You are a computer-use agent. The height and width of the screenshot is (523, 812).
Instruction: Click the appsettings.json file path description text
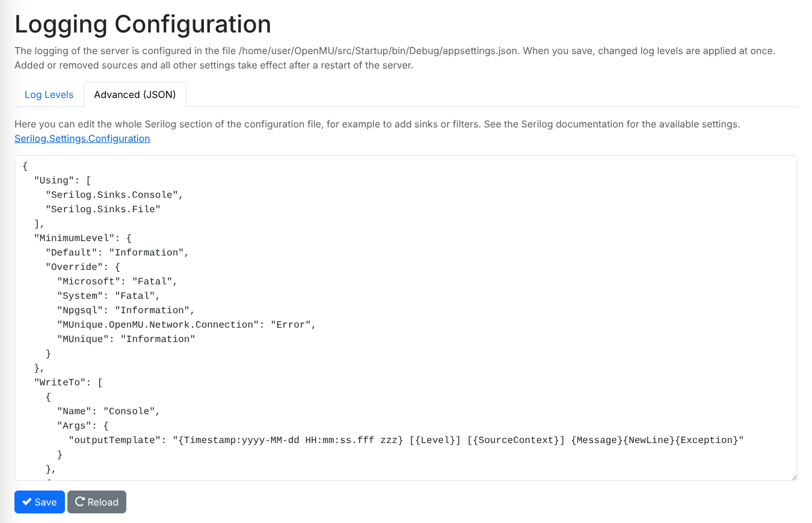pos(395,58)
